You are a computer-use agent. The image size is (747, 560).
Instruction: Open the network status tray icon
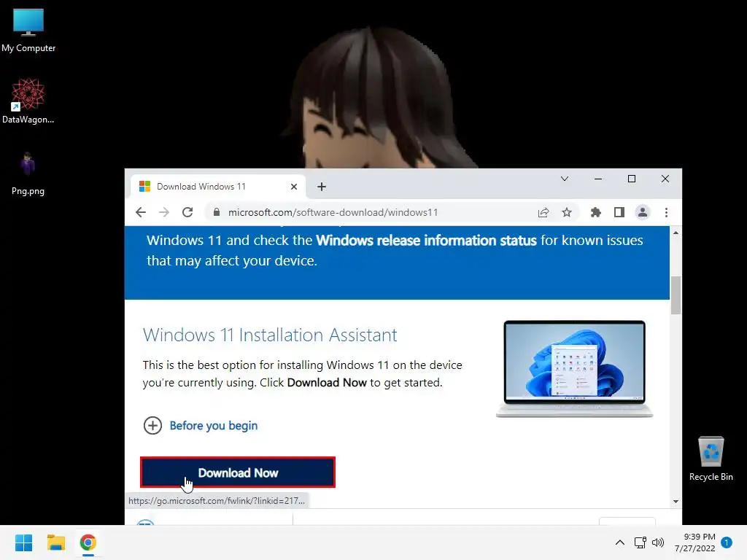pyautogui.click(x=640, y=542)
